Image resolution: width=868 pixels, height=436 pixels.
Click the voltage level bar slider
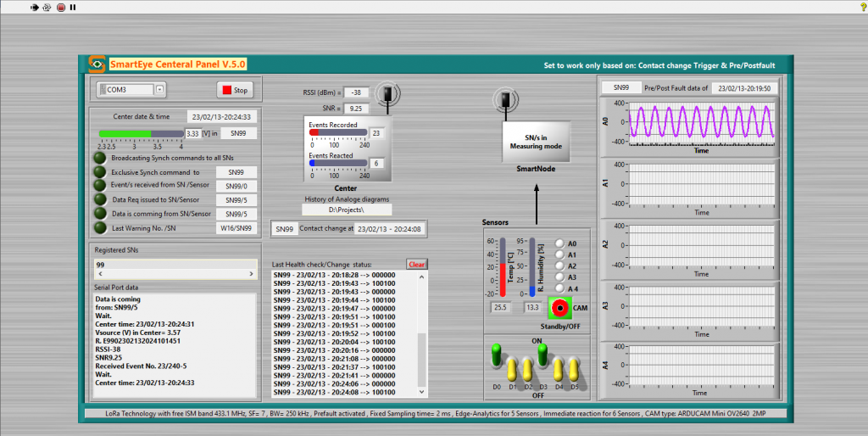[x=142, y=133]
